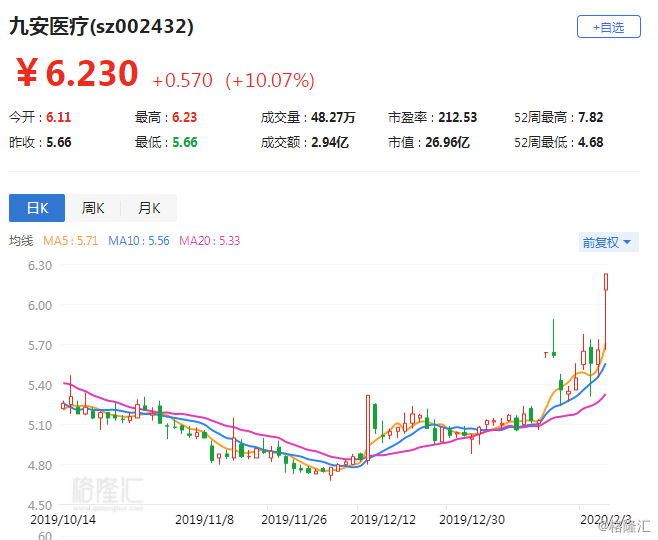Image resolution: width=658 pixels, height=540 pixels.
Task: Open the 前复权 adjustment dropdown
Action: pos(608,242)
